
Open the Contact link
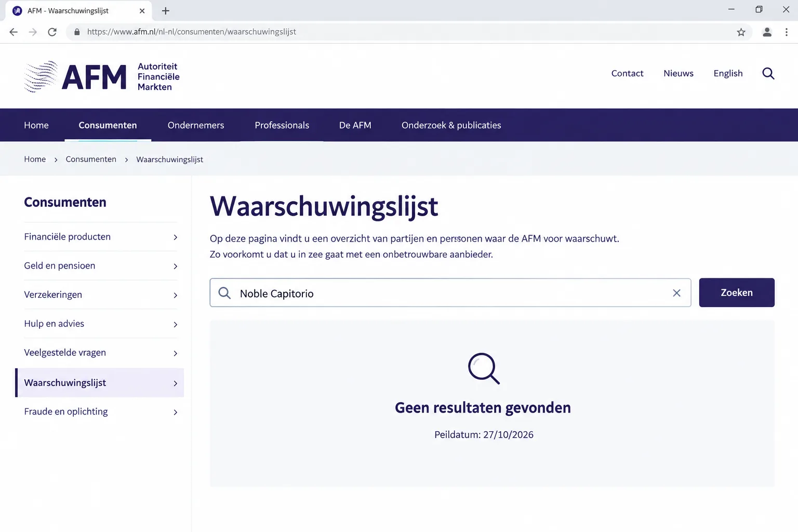[627, 73]
